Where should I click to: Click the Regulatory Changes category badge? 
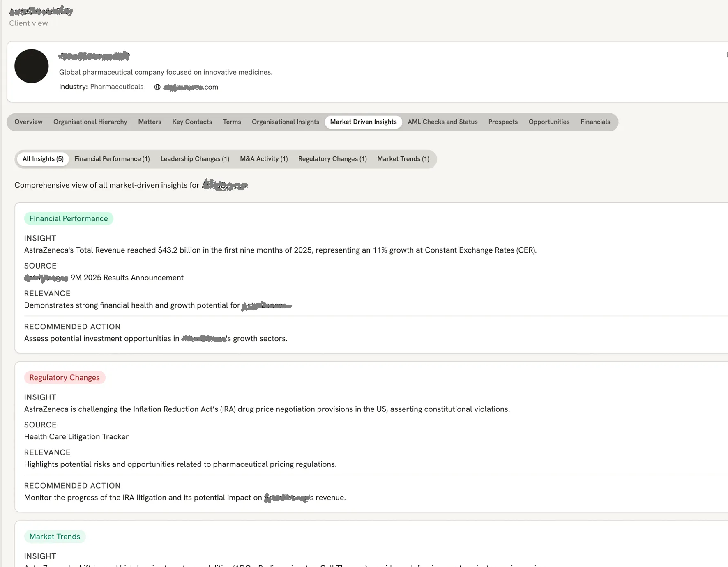point(65,377)
